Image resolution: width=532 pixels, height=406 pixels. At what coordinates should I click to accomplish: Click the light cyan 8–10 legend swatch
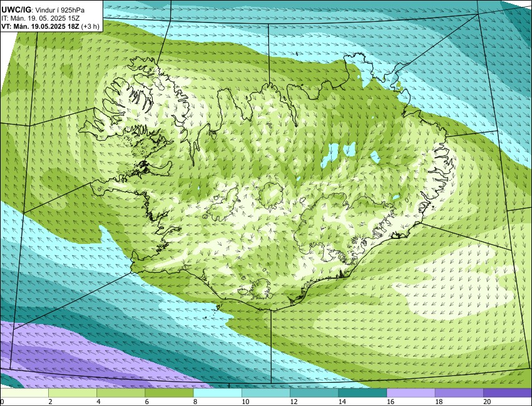pyautogui.click(x=217, y=393)
